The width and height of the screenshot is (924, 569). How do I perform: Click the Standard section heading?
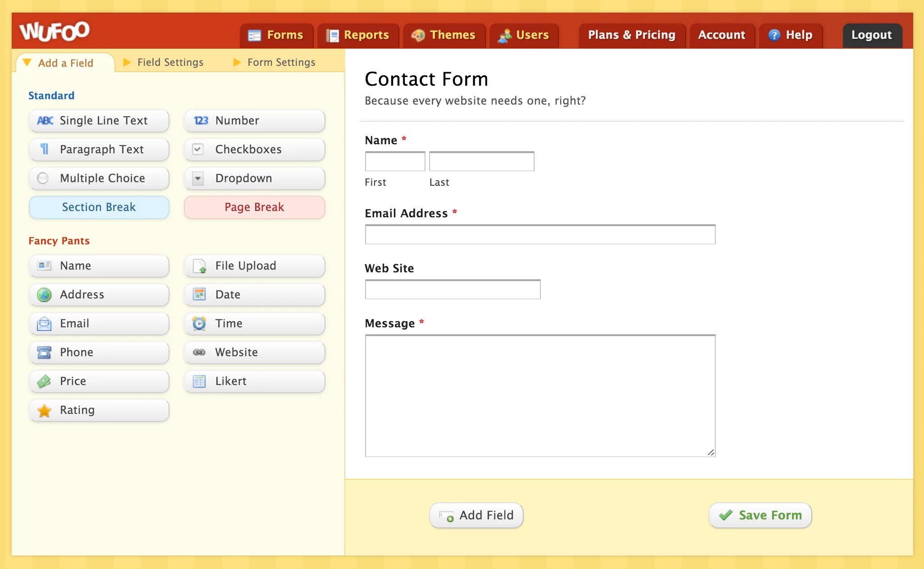(51, 96)
